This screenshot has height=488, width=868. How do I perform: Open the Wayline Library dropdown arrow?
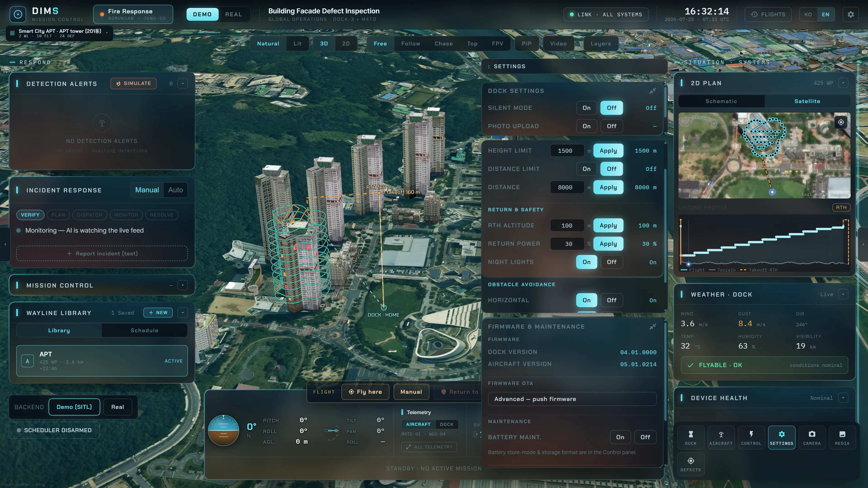[x=183, y=313]
